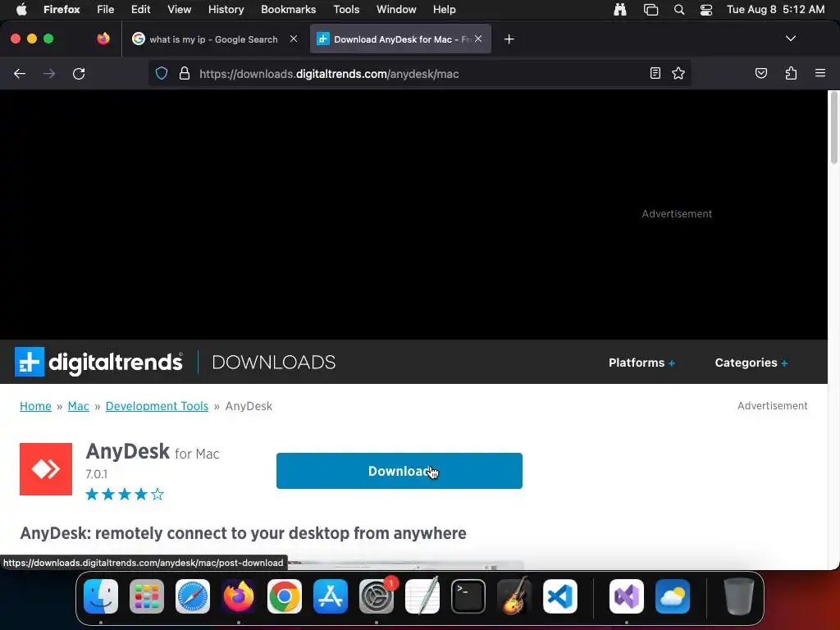Open the View menu
The image size is (840, 630).
179,9
